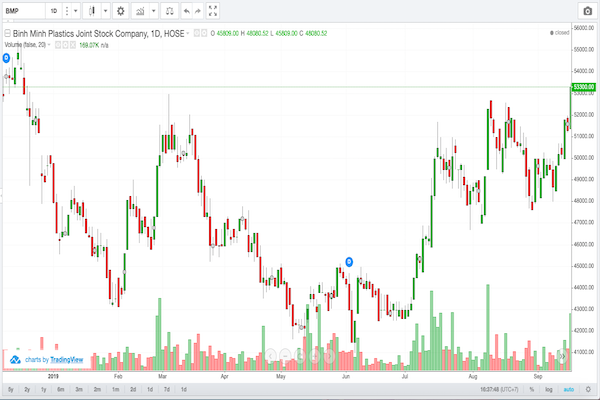The image size is (600, 400).
Task: Click the Compare scales icon
Action: click(170, 11)
